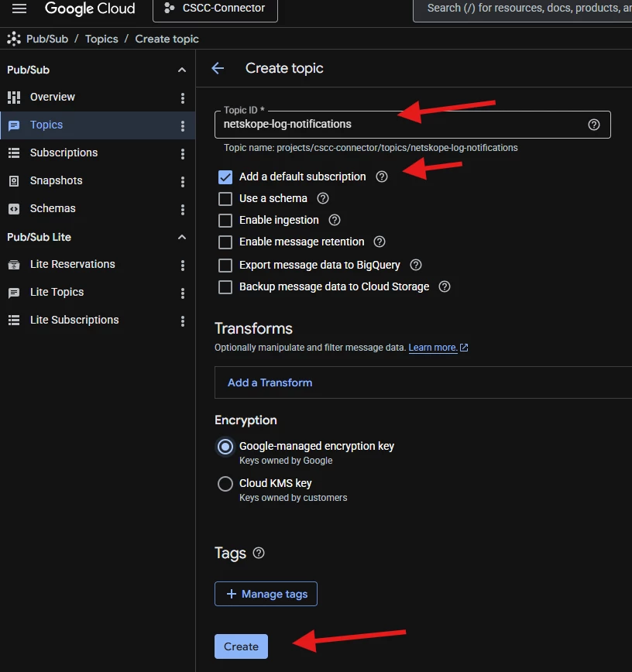Click the Pub/Sub product icon in breadcrumb
The image size is (632, 672).
(14, 39)
